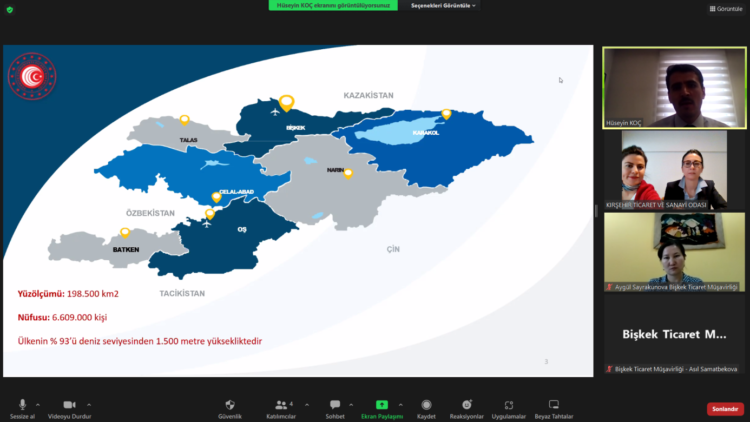Click muted mic icon on Aygül Sayrakunova tile
750x422 pixels.
[x=609, y=287]
